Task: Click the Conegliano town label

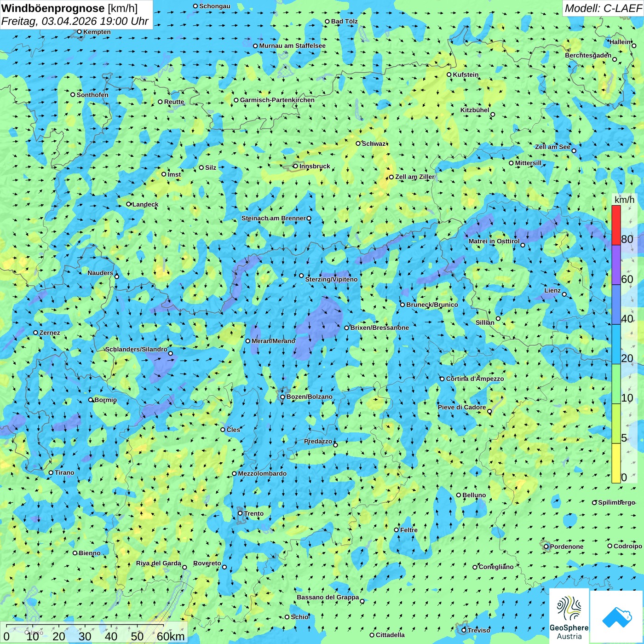Action: 496,567
